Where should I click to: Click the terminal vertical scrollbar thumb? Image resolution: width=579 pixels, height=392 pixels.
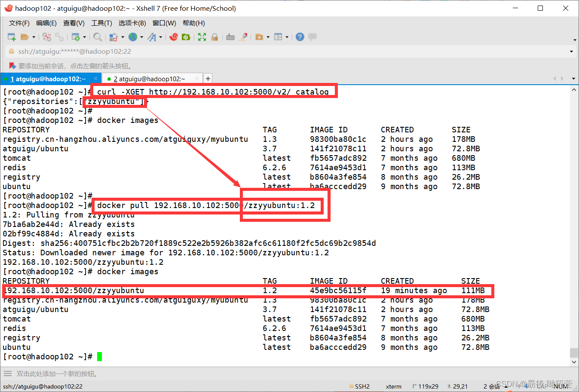[574, 352]
